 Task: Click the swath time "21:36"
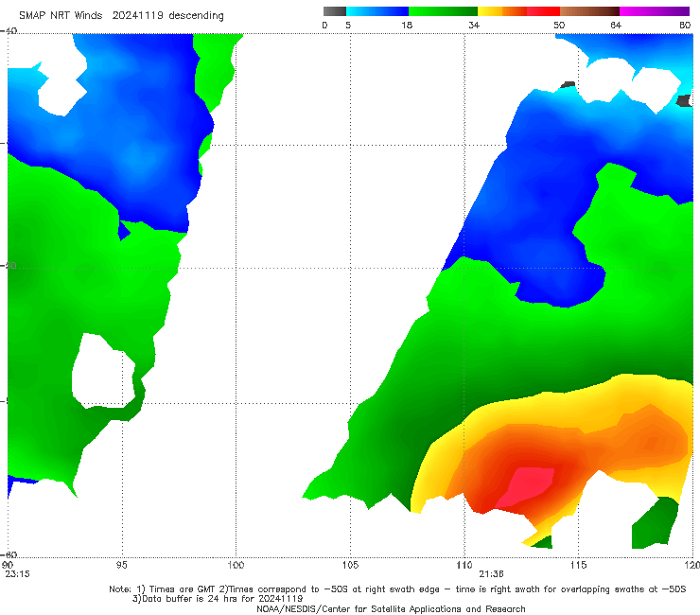pos(491,574)
